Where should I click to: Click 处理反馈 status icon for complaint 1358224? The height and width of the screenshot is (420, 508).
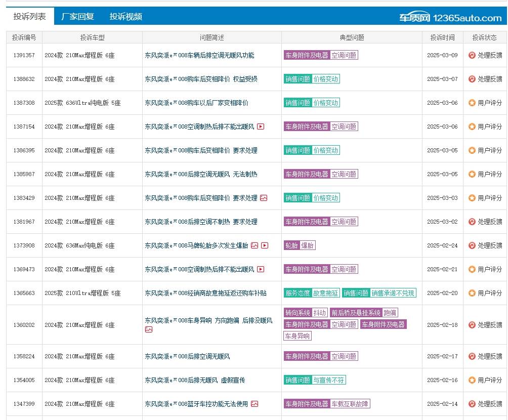point(472,356)
